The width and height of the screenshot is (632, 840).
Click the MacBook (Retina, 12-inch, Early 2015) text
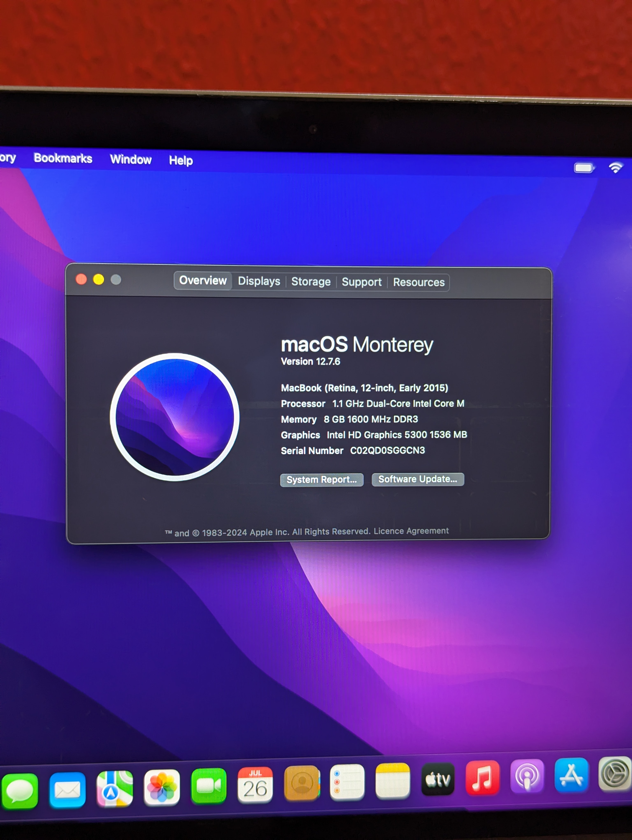(x=365, y=388)
